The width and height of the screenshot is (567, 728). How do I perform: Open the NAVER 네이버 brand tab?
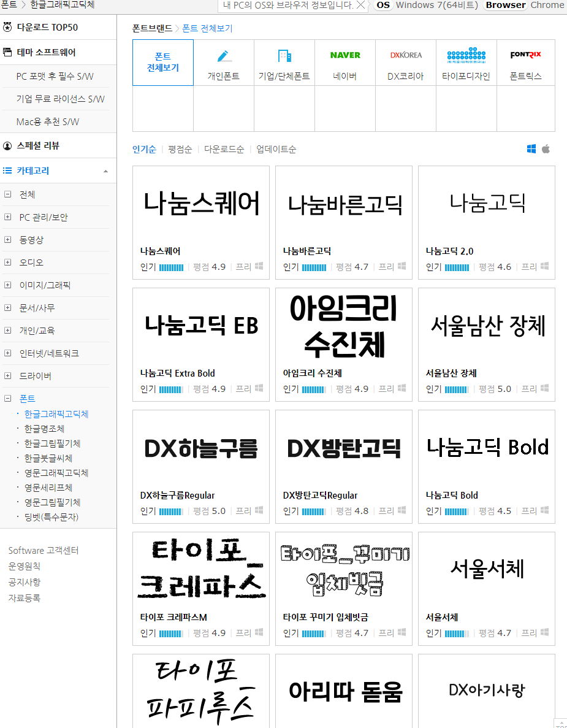tap(344, 62)
